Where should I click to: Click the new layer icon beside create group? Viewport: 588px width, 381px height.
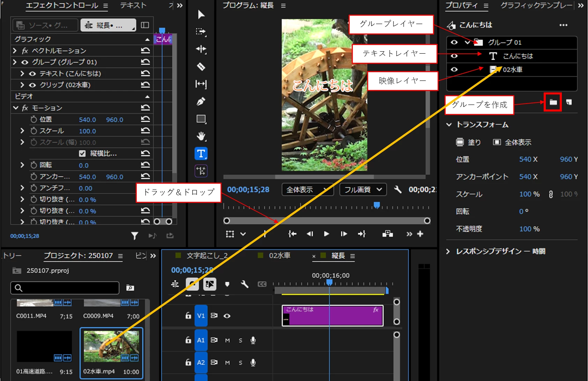(x=569, y=102)
